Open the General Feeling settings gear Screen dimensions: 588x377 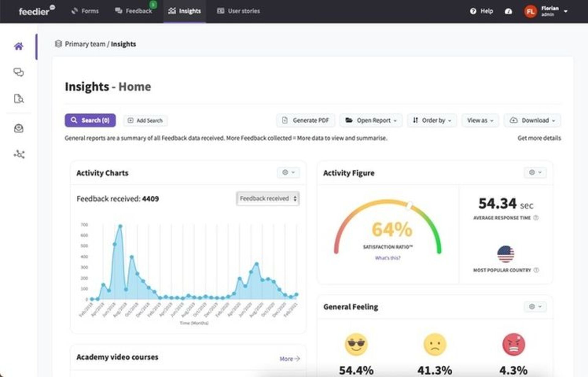pos(535,307)
